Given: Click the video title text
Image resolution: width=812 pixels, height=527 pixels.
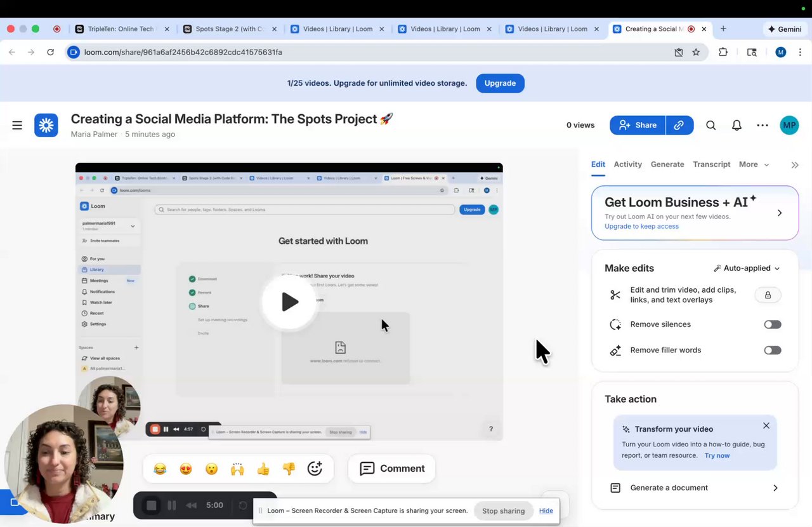Looking at the screenshot, I should click(232, 119).
